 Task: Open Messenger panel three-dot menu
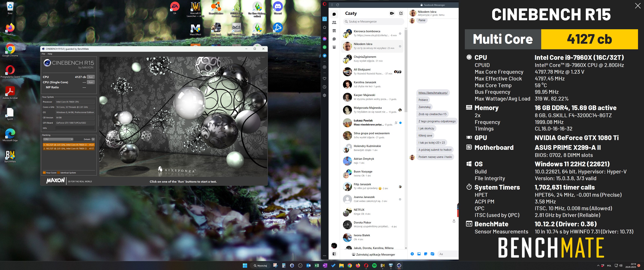(332, 5)
